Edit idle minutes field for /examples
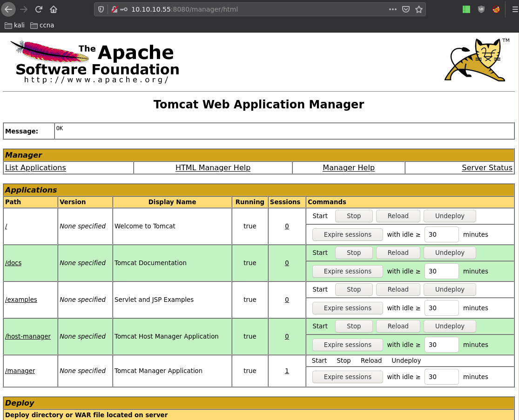This screenshot has width=519, height=420. tap(442, 308)
